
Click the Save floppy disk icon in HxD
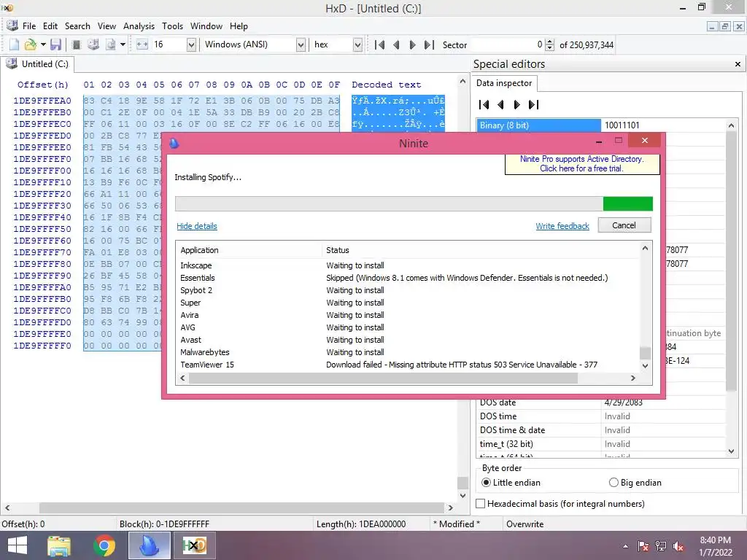click(x=55, y=44)
